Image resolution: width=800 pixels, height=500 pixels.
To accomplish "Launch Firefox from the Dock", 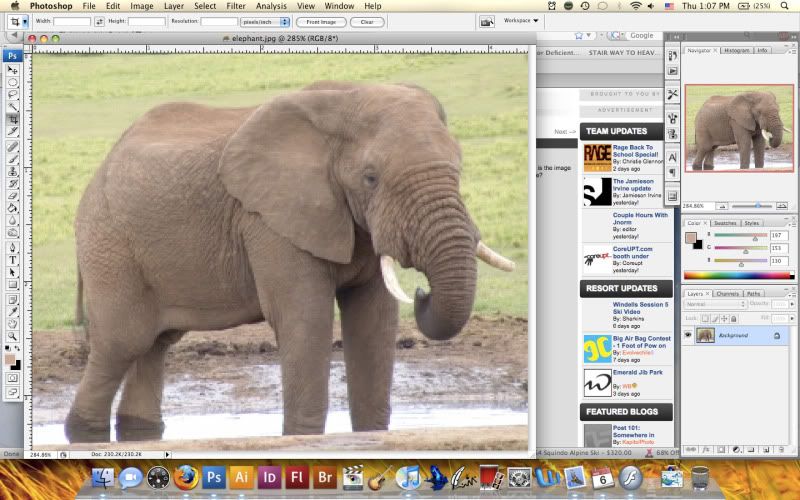I will (x=184, y=478).
